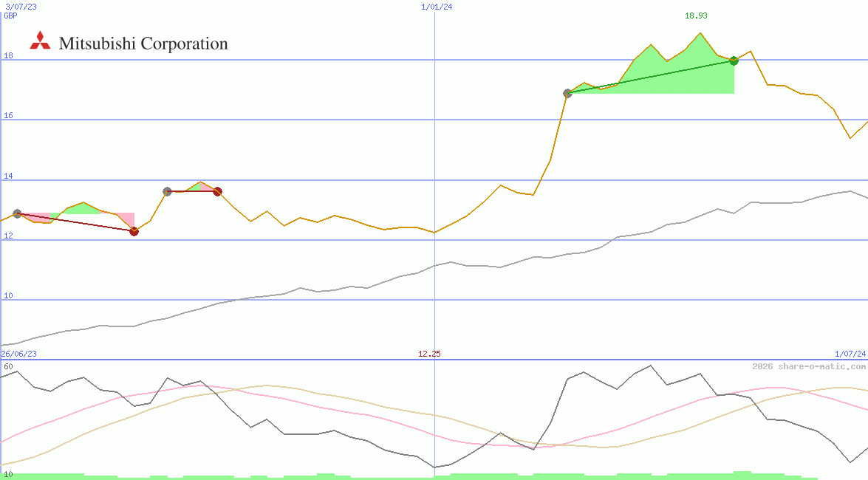Click the 3/07/23 date label

tap(21, 7)
